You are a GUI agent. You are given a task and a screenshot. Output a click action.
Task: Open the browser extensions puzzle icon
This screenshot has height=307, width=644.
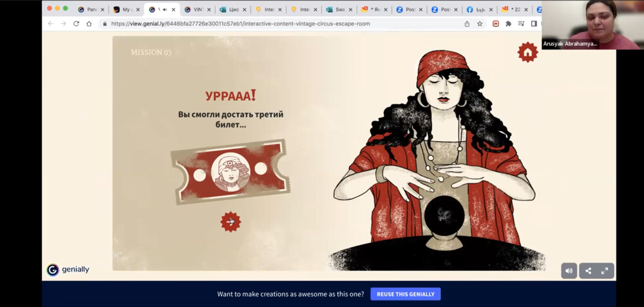[508, 24]
